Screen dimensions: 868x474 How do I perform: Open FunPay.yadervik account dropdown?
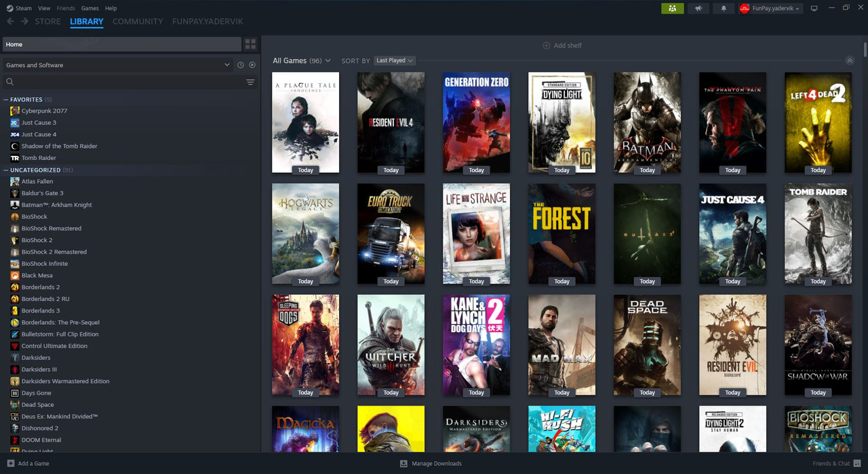tap(770, 8)
